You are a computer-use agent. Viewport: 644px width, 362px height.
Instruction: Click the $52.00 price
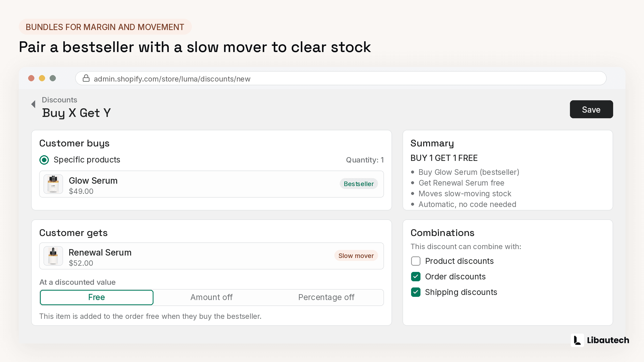81,263
